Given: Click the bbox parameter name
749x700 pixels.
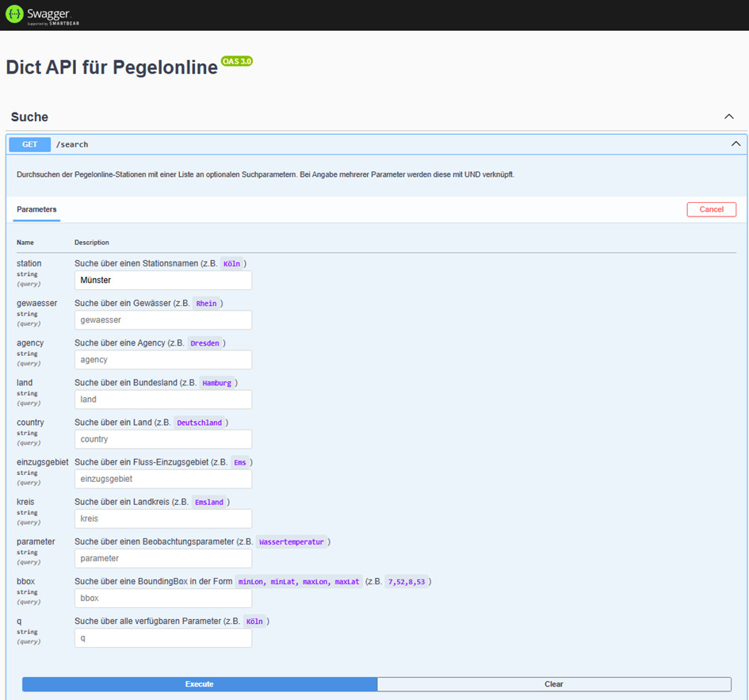Looking at the screenshot, I should 26,581.
